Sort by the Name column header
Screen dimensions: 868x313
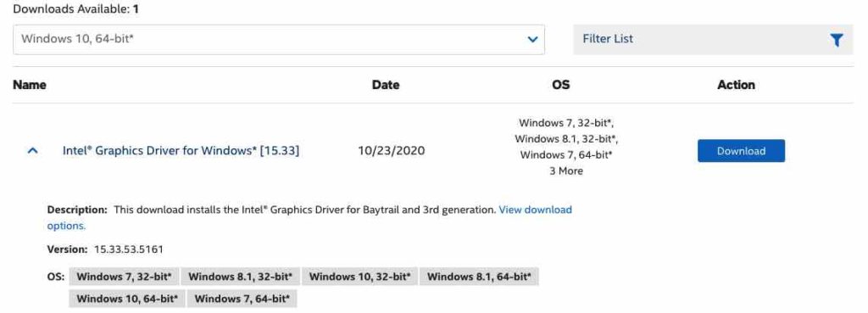[x=30, y=85]
